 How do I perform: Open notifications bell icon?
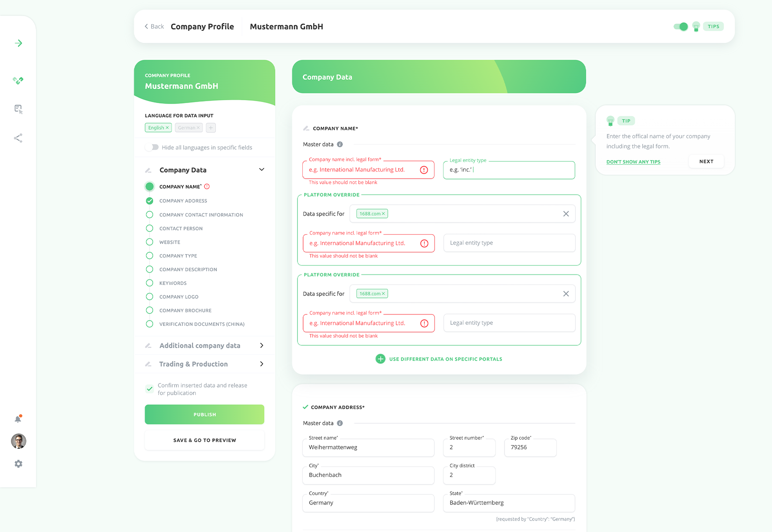coord(18,419)
